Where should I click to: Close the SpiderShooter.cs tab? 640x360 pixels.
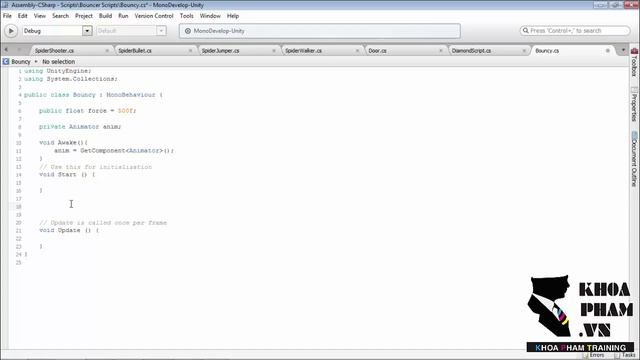[x=107, y=51]
